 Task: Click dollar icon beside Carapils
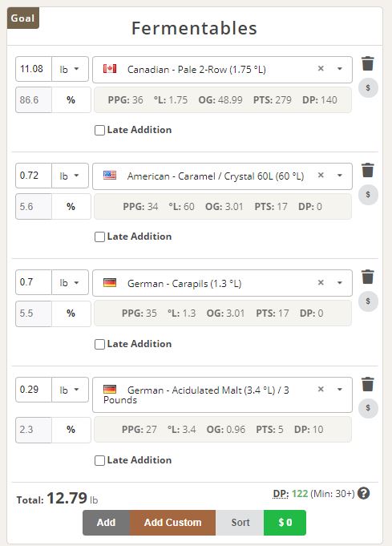(x=368, y=301)
